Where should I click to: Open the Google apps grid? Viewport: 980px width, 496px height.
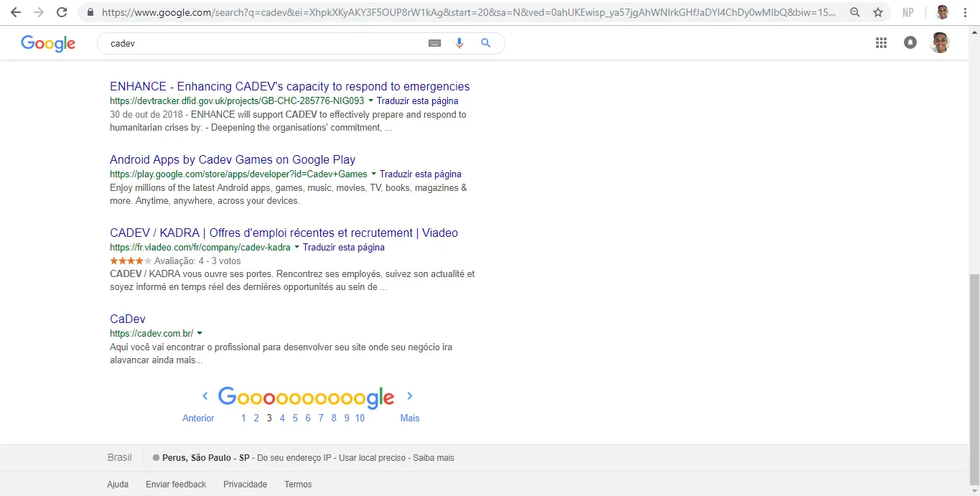tap(881, 42)
